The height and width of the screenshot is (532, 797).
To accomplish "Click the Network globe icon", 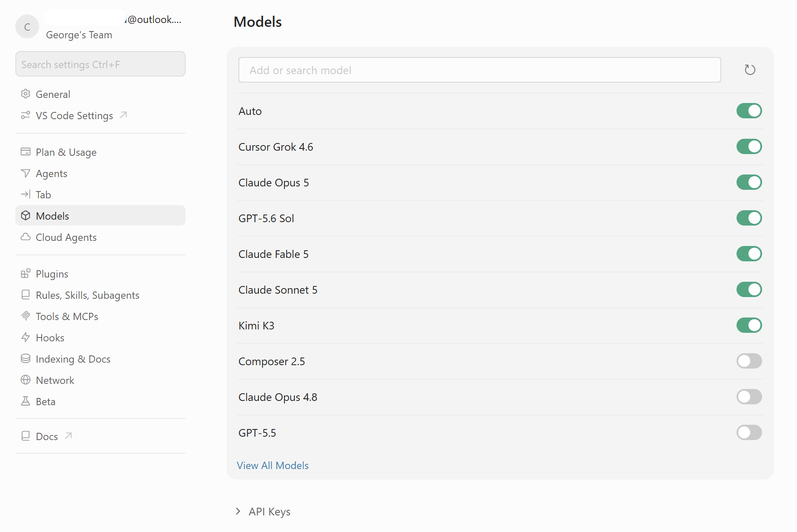I will 26,380.
